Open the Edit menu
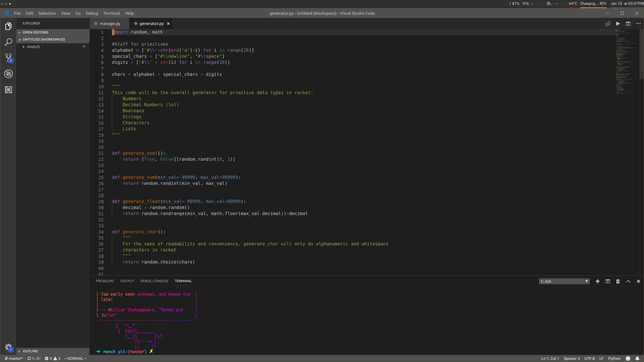Screen dimensions: 644x362 tap(30, 13)
